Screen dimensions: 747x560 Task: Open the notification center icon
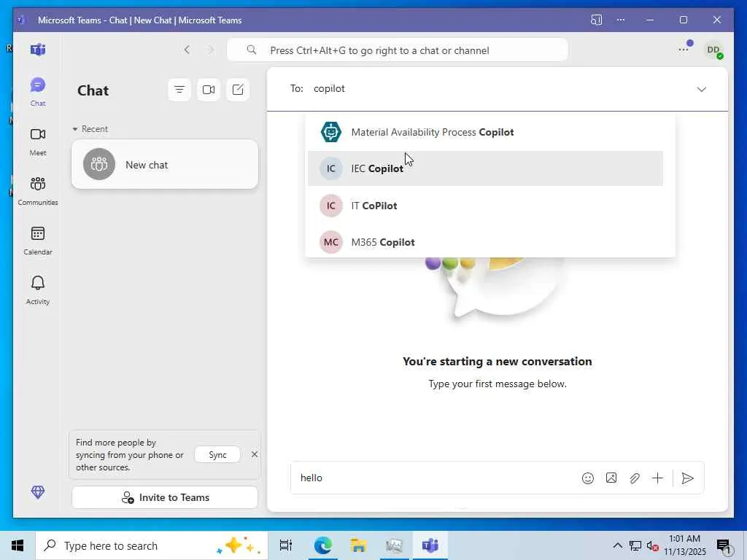(724, 546)
